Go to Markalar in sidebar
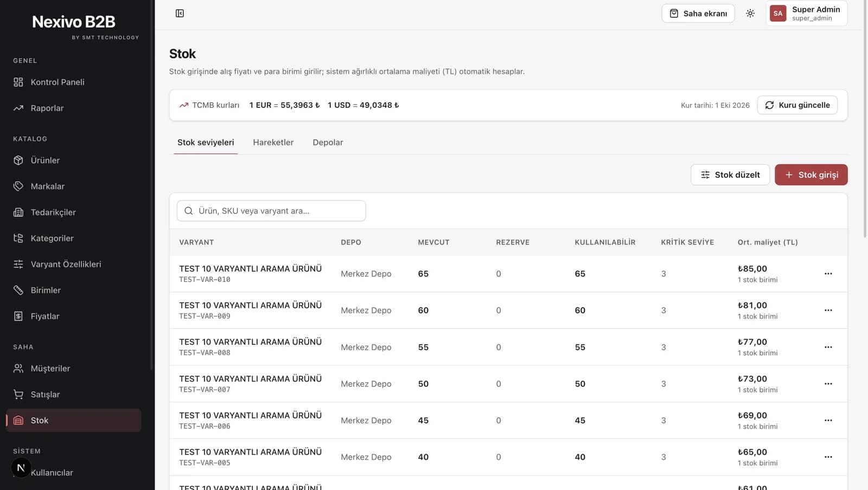 click(74, 186)
